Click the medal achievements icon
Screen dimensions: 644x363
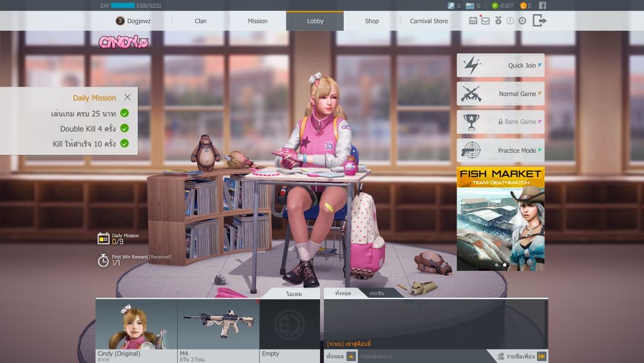click(498, 21)
